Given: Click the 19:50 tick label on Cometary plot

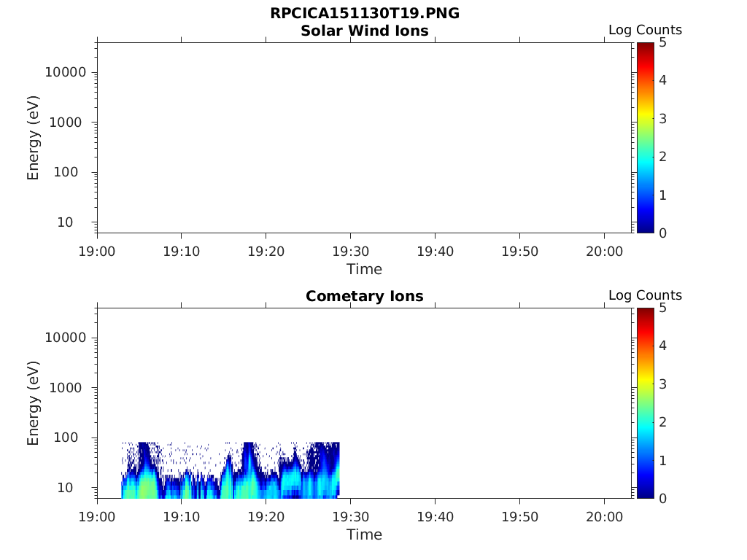Looking at the screenshot, I should pyautogui.click(x=519, y=517).
